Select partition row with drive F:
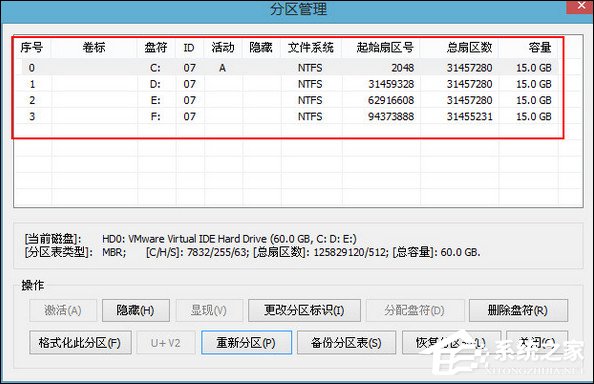Image resolution: width=594 pixels, height=384 pixels. point(286,117)
